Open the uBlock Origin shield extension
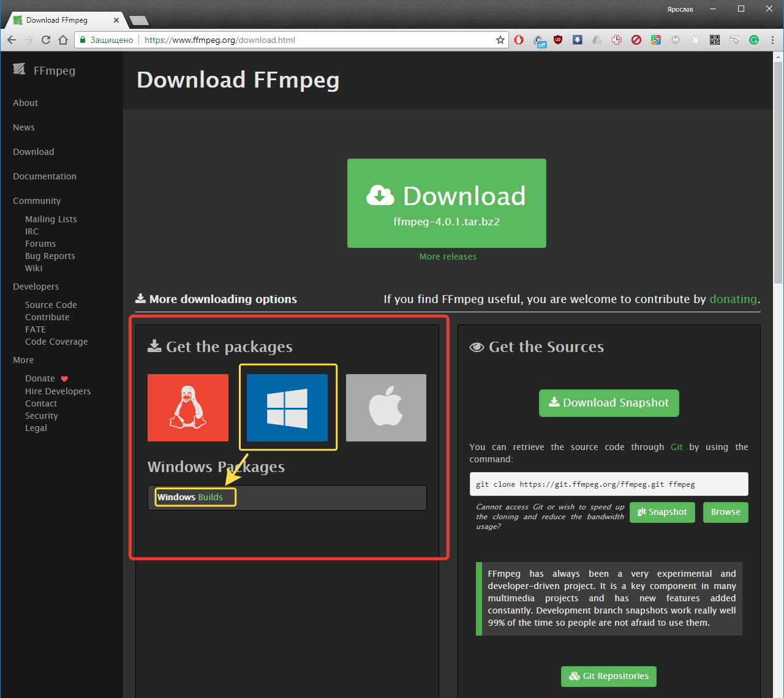 point(558,40)
